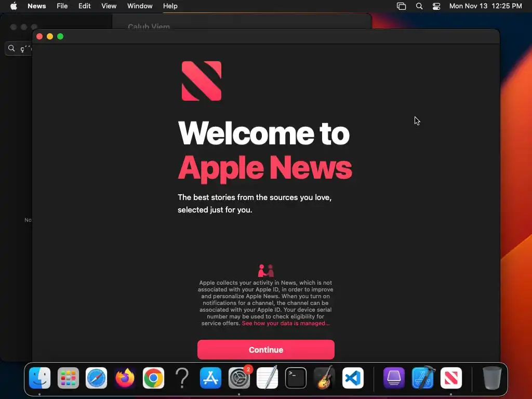The width and height of the screenshot is (532, 399).
Task: Open the Apple menu
Action: point(14,6)
